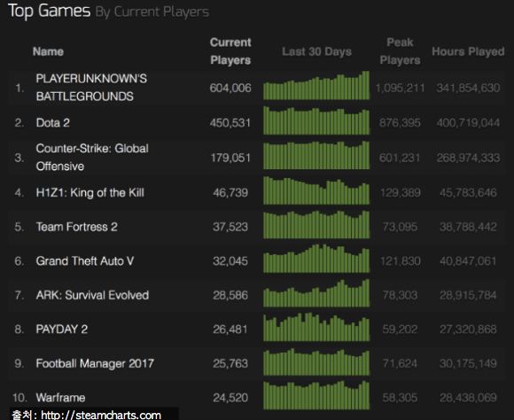The width and height of the screenshot is (514, 420).
Task: Select hours played value 40,847,061
Action: (x=468, y=261)
